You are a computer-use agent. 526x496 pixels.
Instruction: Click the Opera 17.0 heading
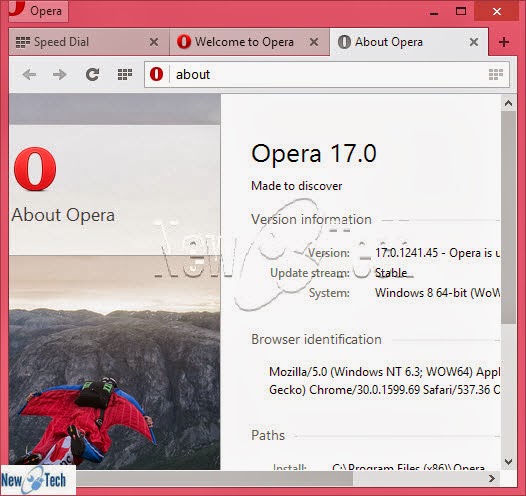pos(314,154)
